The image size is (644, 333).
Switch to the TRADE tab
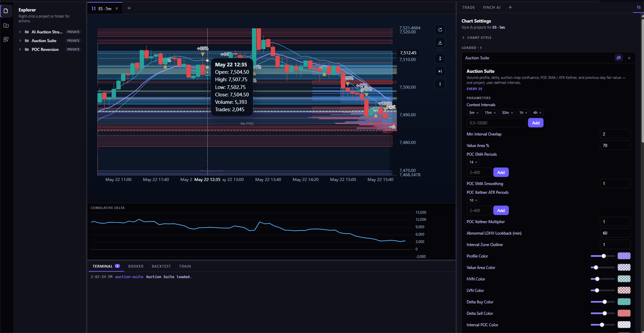point(468,7)
